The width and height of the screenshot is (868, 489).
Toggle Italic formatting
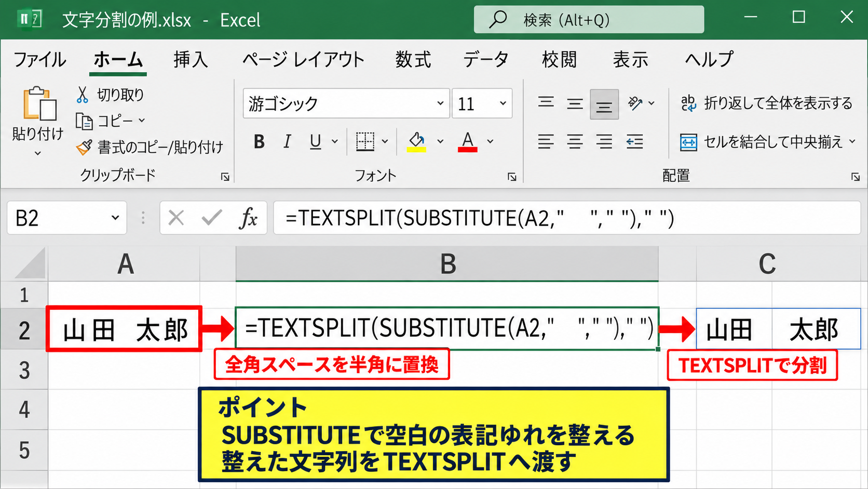tap(287, 141)
